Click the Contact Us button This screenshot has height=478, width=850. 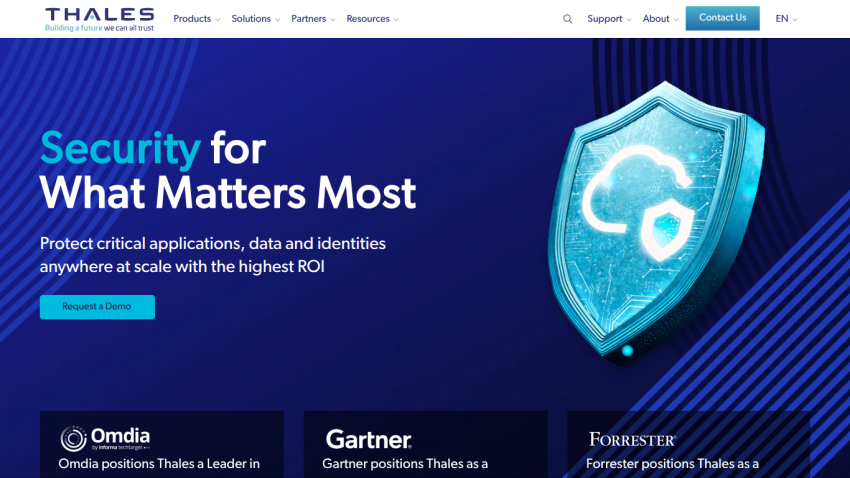[722, 18]
